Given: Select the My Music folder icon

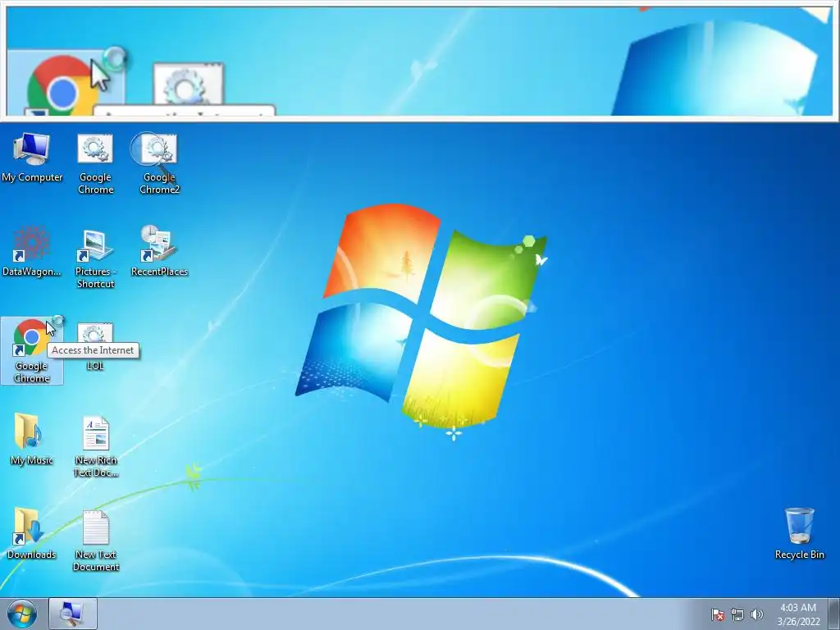Looking at the screenshot, I should [x=32, y=440].
